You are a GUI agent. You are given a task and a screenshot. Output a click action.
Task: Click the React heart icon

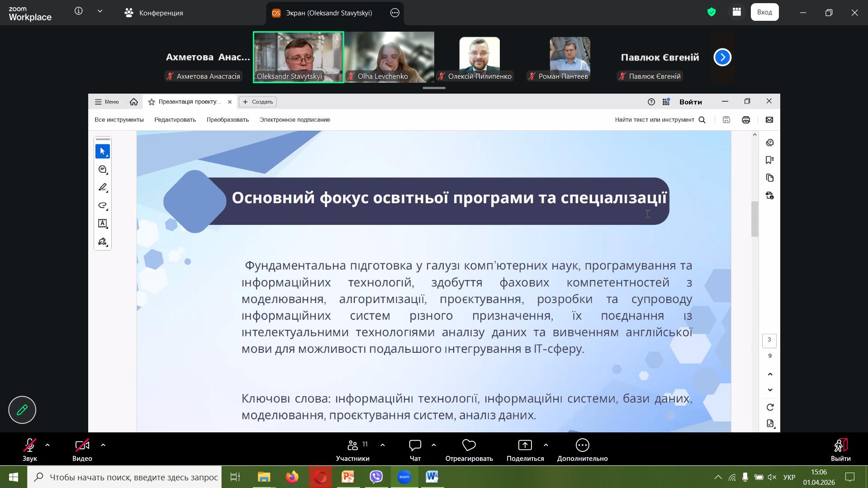tap(469, 446)
